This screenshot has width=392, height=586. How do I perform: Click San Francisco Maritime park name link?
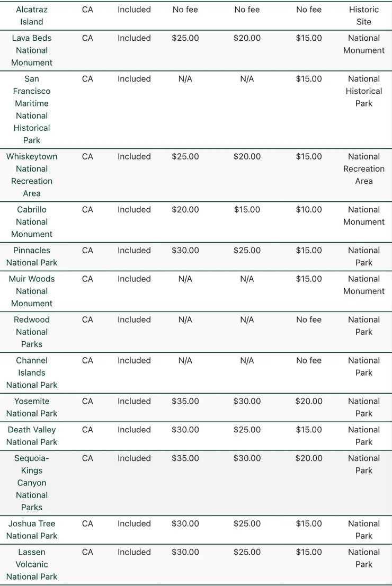pos(32,110)
